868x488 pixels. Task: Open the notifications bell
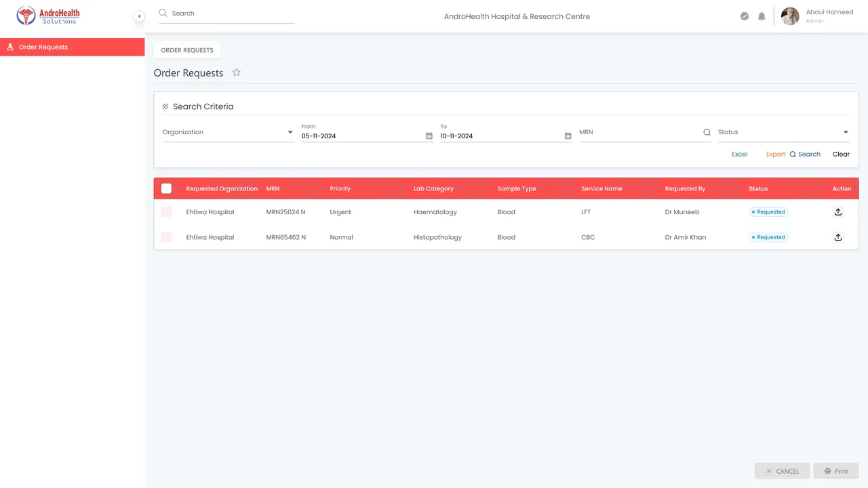coord(762,16)
